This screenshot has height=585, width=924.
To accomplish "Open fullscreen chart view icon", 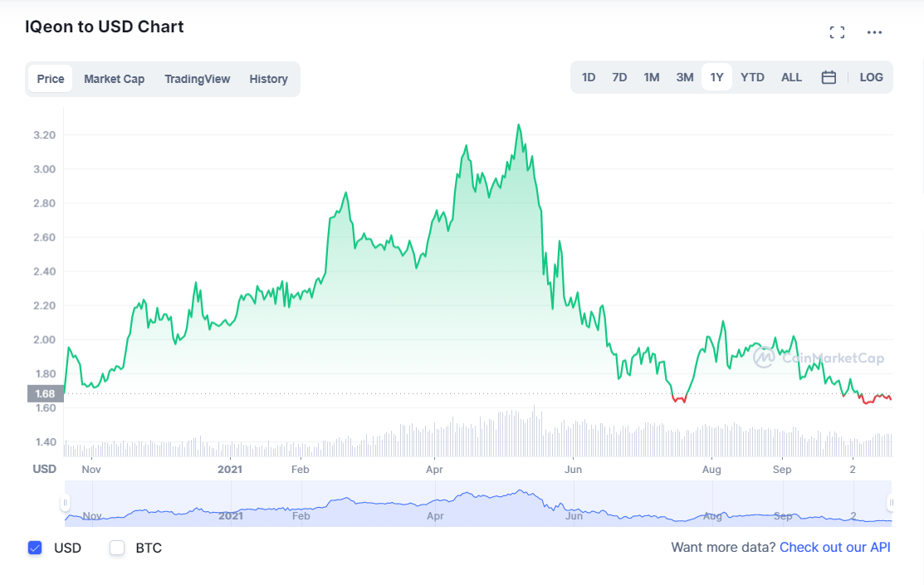I will 837,32.
